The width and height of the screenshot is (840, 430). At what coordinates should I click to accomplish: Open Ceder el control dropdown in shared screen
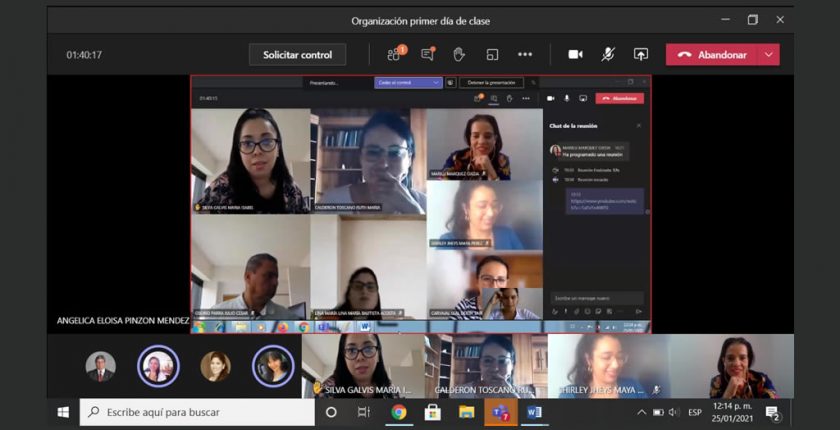click(408, 82)
